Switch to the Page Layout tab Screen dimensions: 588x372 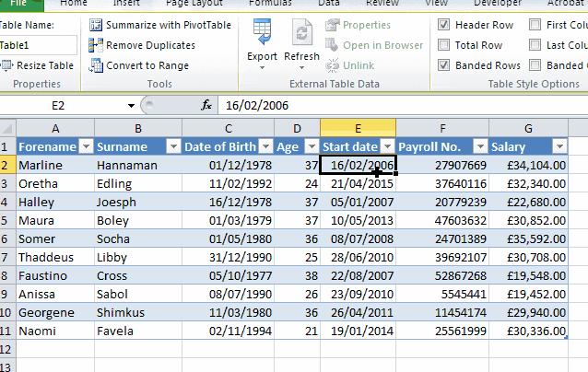click(194, 4)
